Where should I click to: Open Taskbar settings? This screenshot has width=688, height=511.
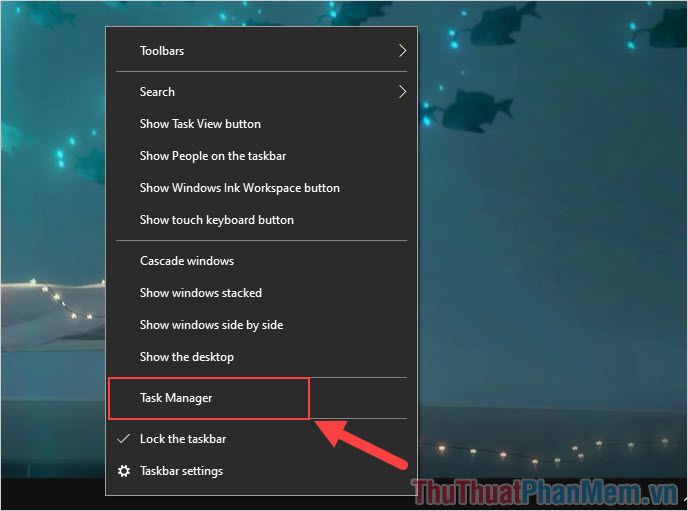point(261,471)
